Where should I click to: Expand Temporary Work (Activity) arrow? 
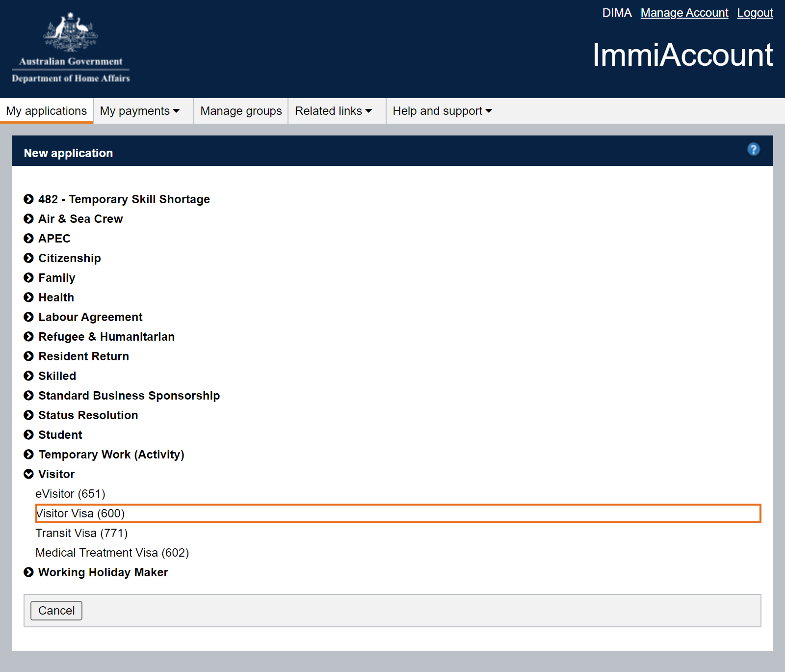28,455
